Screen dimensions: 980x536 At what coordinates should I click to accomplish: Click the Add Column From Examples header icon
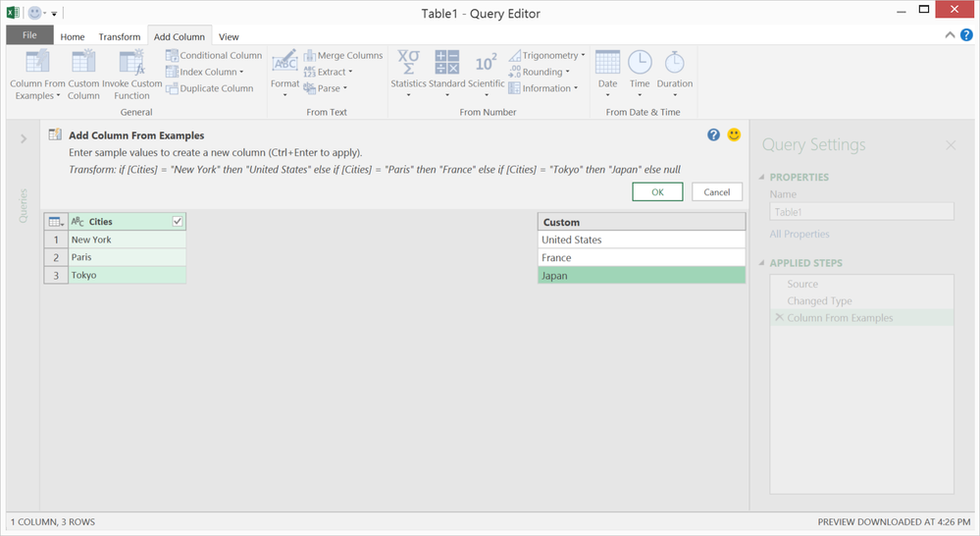point(55,134)
